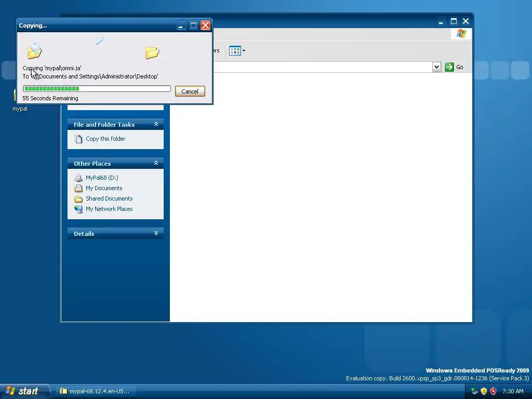532x399 pixels.
Task: Click the red security alert tray icon
Action: [x=494, y=391]
